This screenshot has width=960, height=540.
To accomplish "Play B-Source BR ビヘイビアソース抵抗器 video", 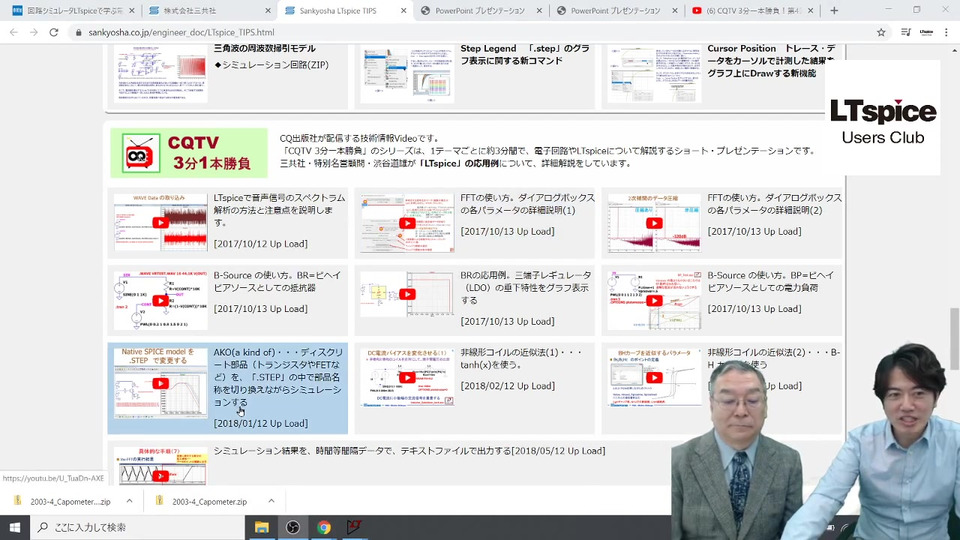I will point(160,301).
